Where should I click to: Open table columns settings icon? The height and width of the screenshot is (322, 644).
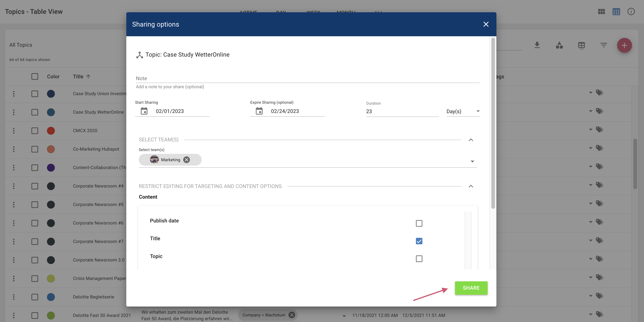click(x=582, y=46)
